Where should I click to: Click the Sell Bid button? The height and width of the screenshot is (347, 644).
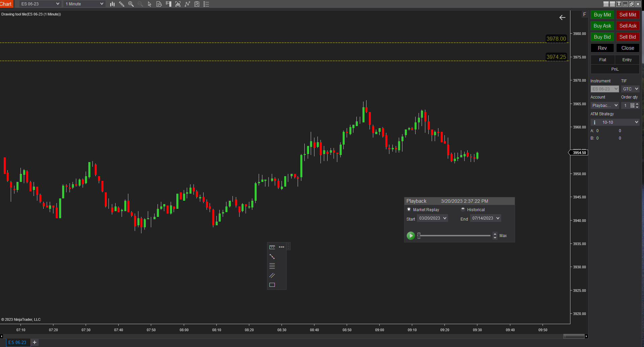[628, 37]
